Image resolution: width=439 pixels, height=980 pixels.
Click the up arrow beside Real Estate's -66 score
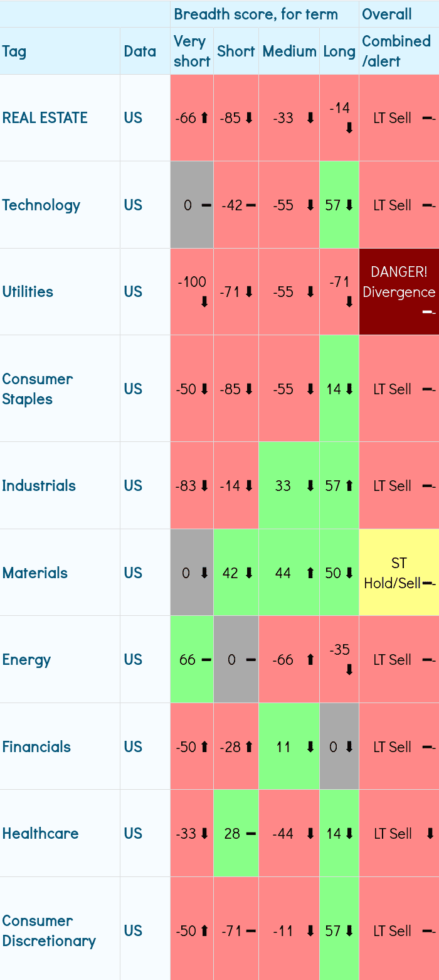point(204,118)
